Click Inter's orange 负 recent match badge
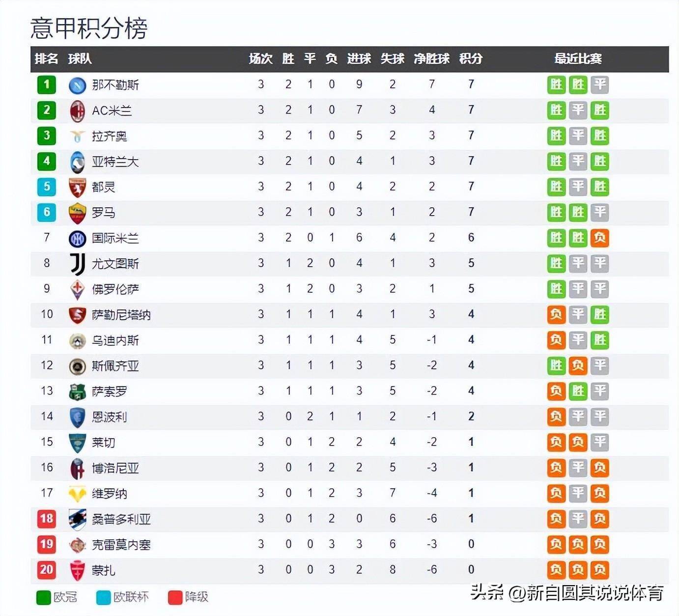The width and height of the screenshot is (679, 616). 600,238
